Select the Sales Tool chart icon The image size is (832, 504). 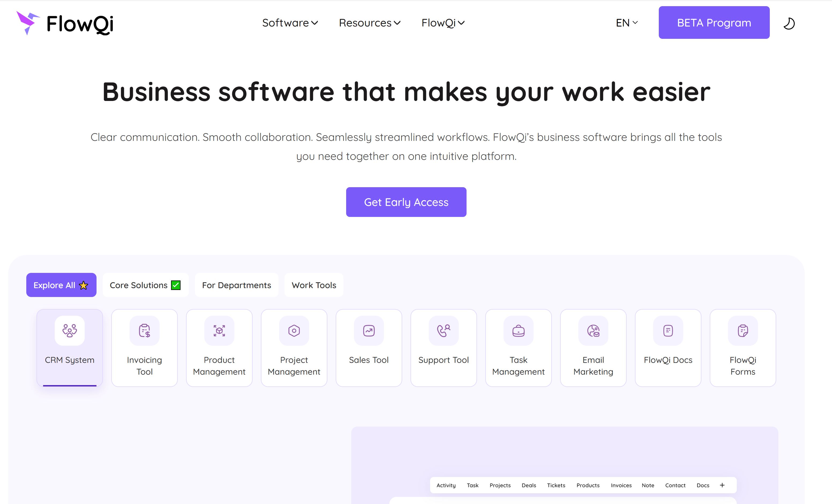(x=369, y=331)
